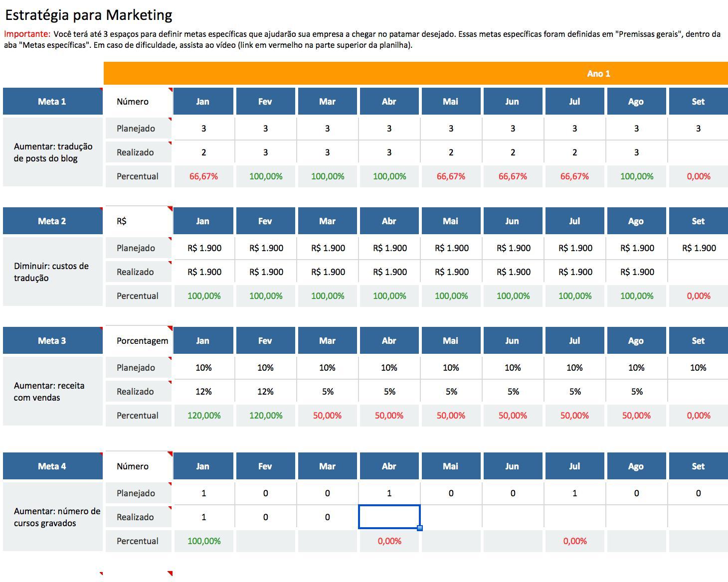Click the fill handle on the selected cell
The width and height of the screenshot is (728, 582).
(420, 528)
